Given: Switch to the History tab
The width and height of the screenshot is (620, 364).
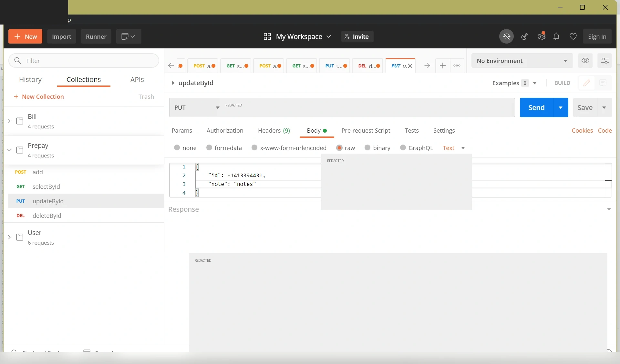Looking at the screenshot, I should tap(30, 79).
